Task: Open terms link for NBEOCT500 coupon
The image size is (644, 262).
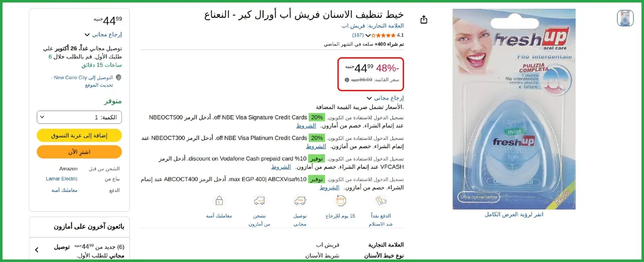Action: (x=306, y=125)
